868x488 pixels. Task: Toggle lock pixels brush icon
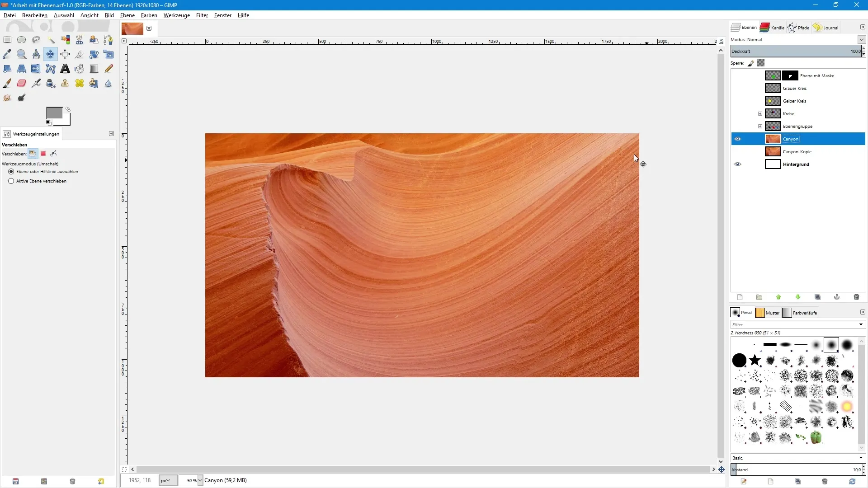coord(751,63)
